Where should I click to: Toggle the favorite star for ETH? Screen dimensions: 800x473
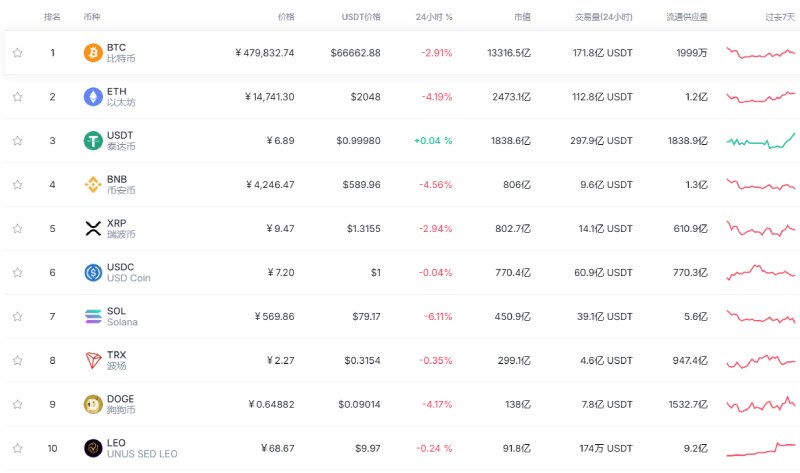[17, 97]
